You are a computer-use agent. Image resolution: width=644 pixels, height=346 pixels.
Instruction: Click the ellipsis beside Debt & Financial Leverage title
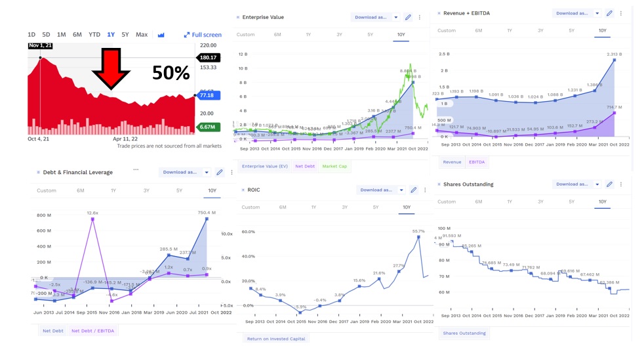tap(136, 169)
